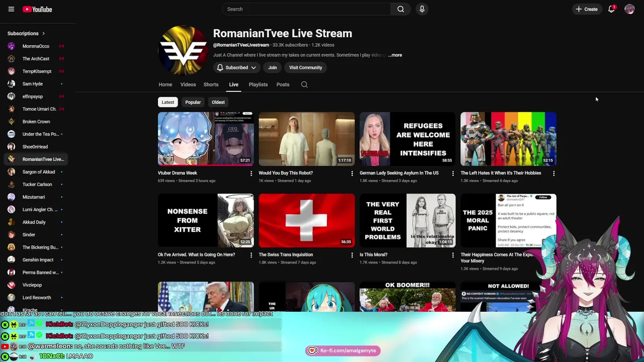Open account avatar menu
This screenshot has width=644, height=362.
click(629, 9)
